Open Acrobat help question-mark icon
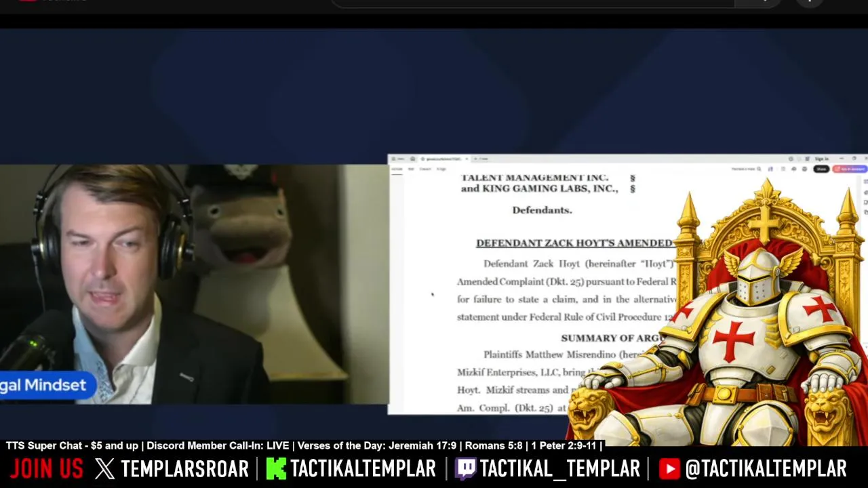 coord(791,159)
